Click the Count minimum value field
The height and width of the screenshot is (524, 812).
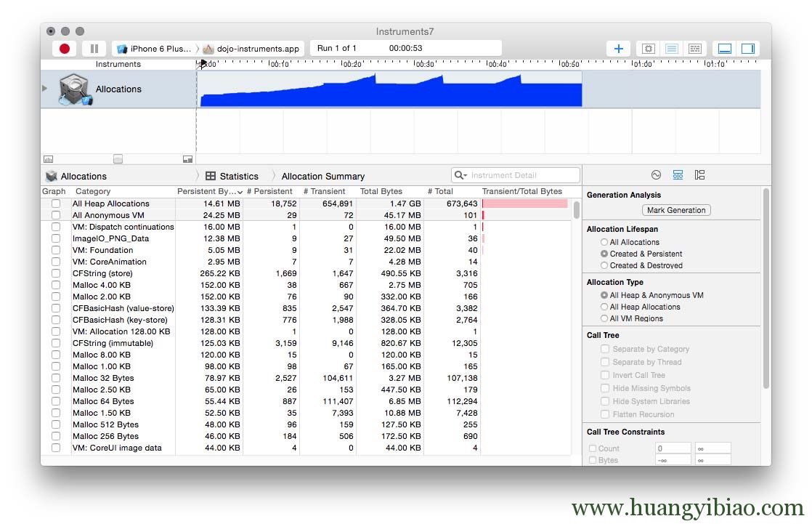pos(673,448)
